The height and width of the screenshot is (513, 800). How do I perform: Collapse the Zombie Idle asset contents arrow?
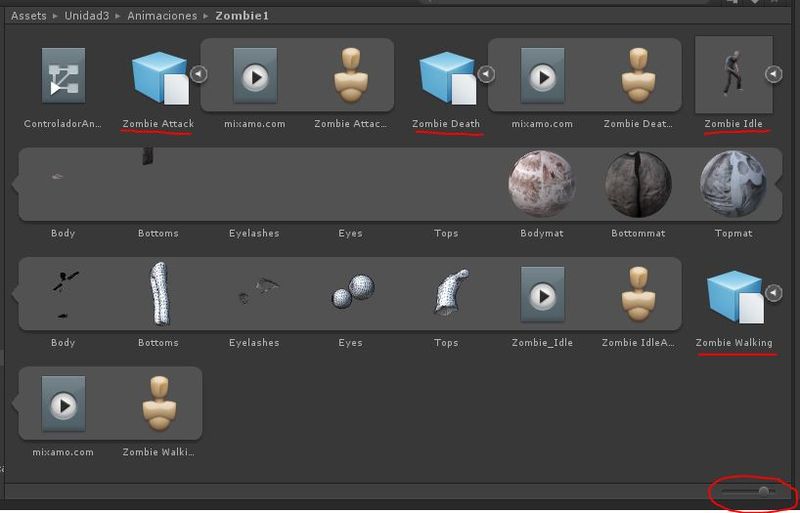coord(773,74)
